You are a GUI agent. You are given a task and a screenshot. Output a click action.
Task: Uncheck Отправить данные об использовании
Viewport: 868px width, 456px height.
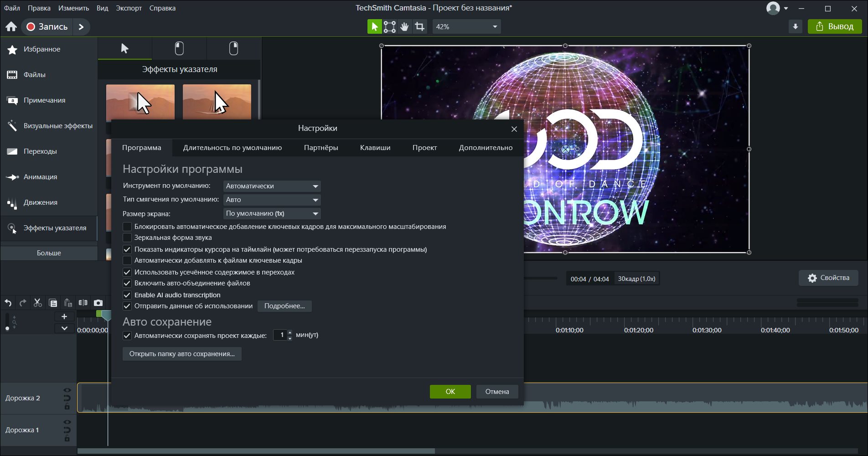127,306
